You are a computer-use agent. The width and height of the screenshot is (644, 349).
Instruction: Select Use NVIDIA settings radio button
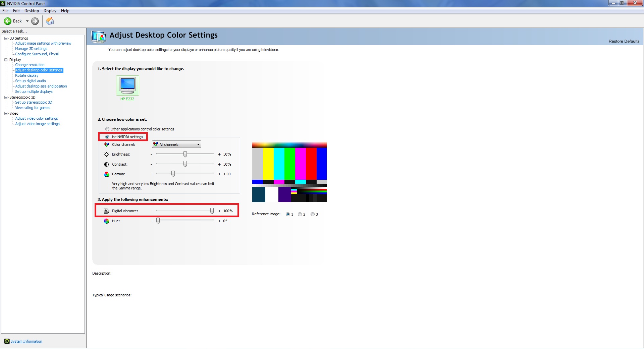pos(107,137)
